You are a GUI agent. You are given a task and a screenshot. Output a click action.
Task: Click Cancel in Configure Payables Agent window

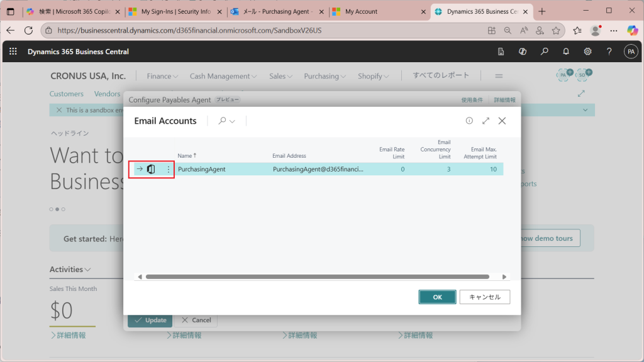pyautogui.click(x=196, y=320)
